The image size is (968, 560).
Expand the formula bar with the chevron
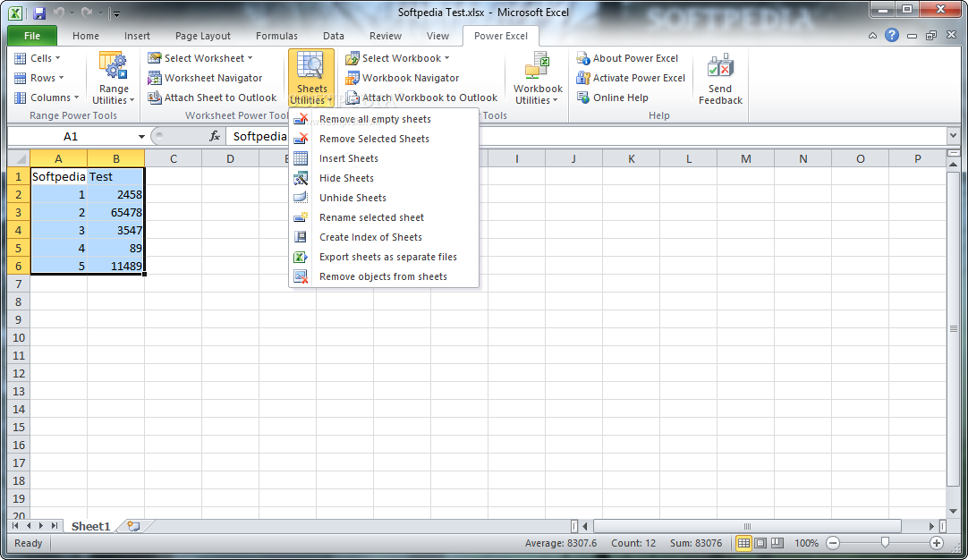(953, 136)
